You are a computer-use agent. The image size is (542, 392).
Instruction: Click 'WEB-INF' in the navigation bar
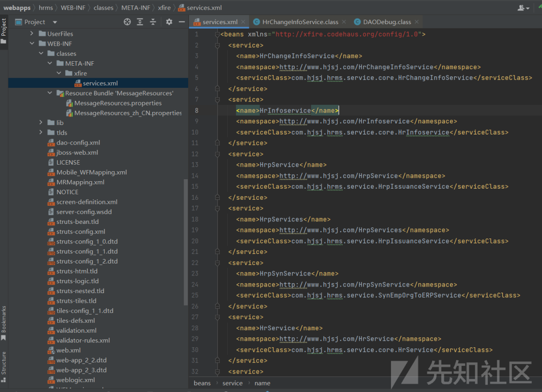coord(73,8)
